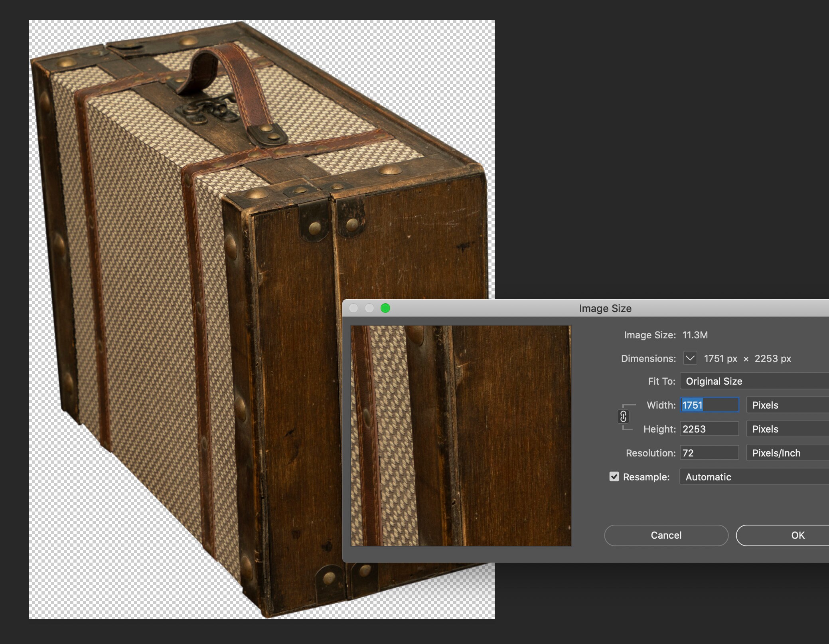Click the chain link icon to unlink dimensions

pyautogui.click(x=624, y=417)
